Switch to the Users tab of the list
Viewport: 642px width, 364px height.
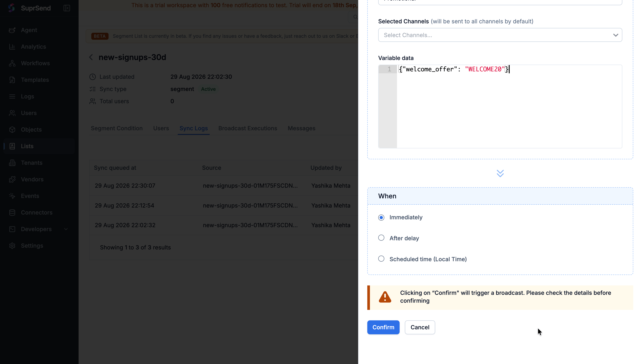click(161, 128)
